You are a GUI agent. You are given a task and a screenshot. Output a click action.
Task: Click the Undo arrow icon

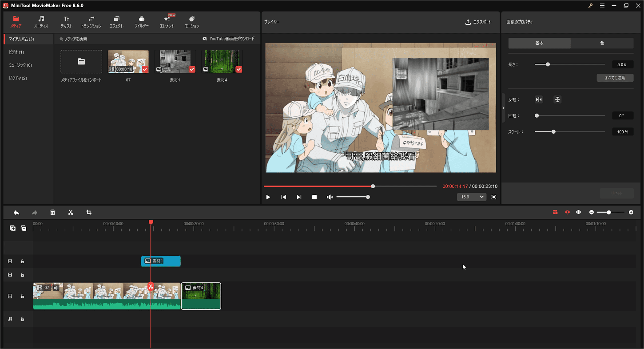click(16, 213)
